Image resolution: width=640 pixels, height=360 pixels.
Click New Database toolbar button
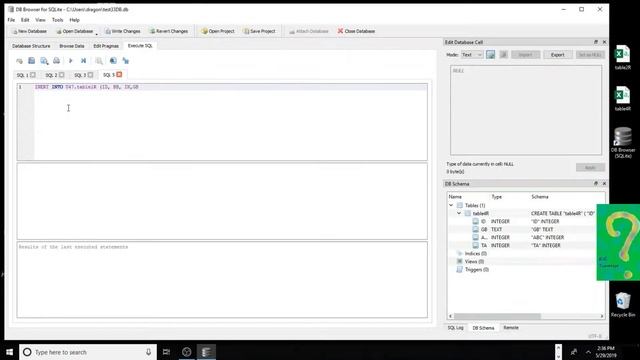pyautogui.click(x=29, y=31)
